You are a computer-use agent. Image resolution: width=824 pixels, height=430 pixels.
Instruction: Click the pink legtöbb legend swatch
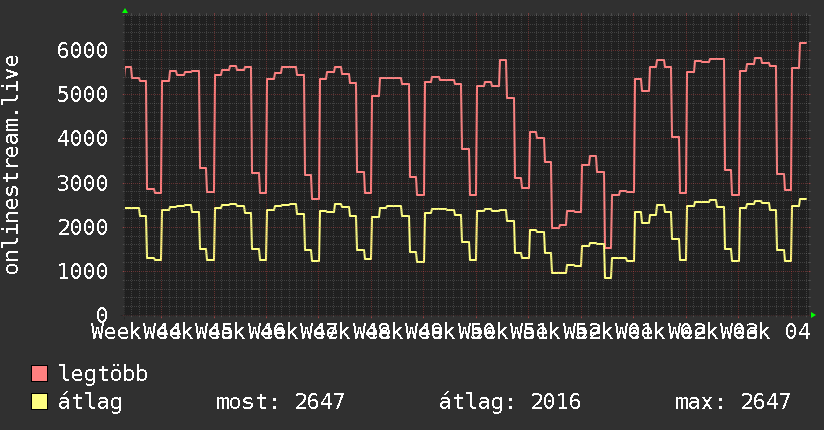point(39,374)
